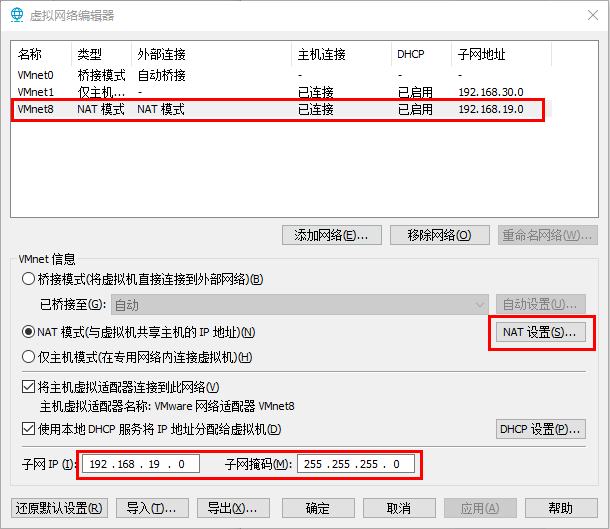Viewport: 610px width, 529px height.
Task: Select 桥接模式 radio button
Action: (x=28, y=279)
